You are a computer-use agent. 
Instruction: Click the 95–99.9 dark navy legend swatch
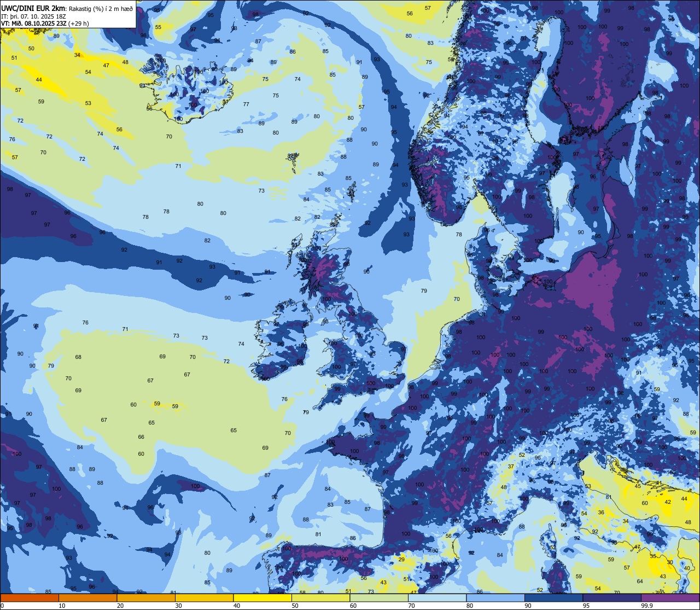click(612, 597)
